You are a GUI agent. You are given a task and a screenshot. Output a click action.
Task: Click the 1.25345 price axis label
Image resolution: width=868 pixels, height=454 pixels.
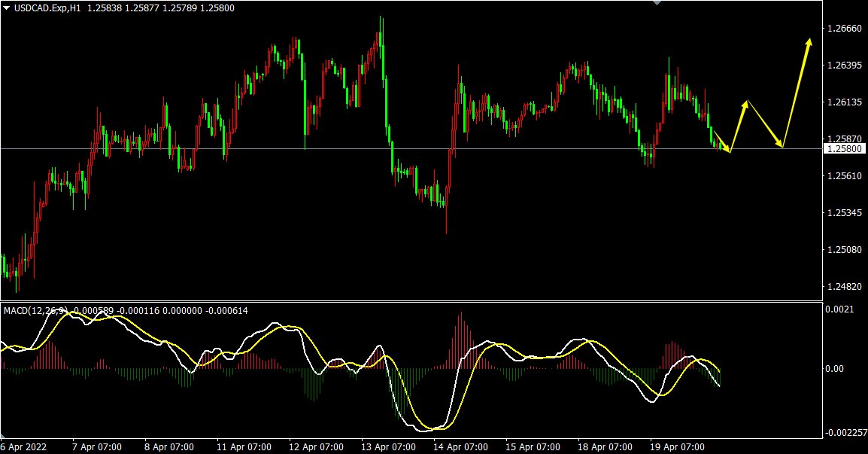[844, 214]
